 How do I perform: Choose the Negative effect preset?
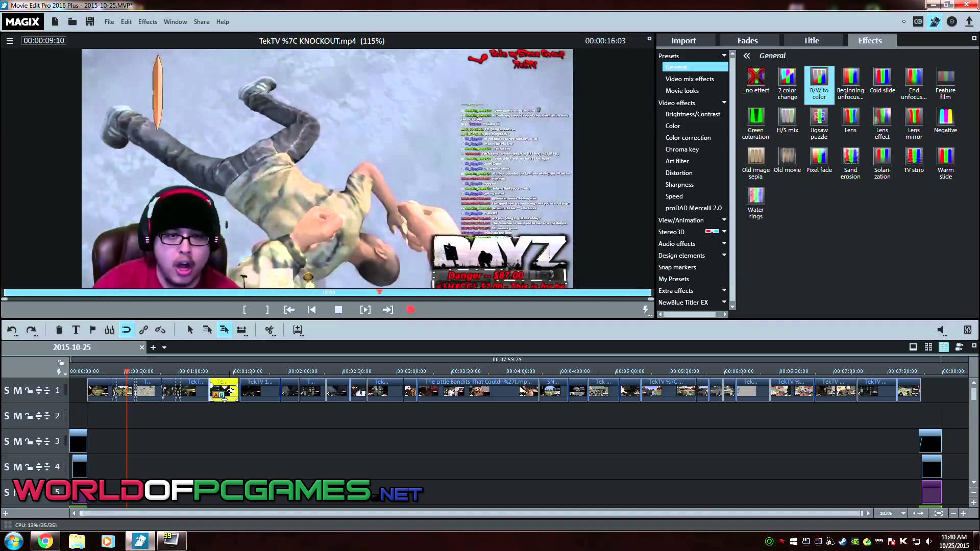945,121
